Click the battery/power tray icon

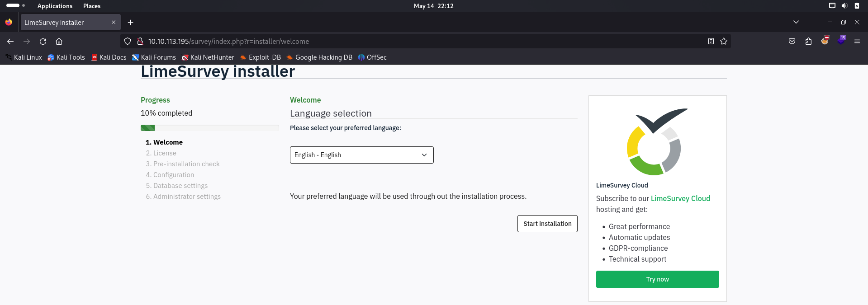click(857, 6)
